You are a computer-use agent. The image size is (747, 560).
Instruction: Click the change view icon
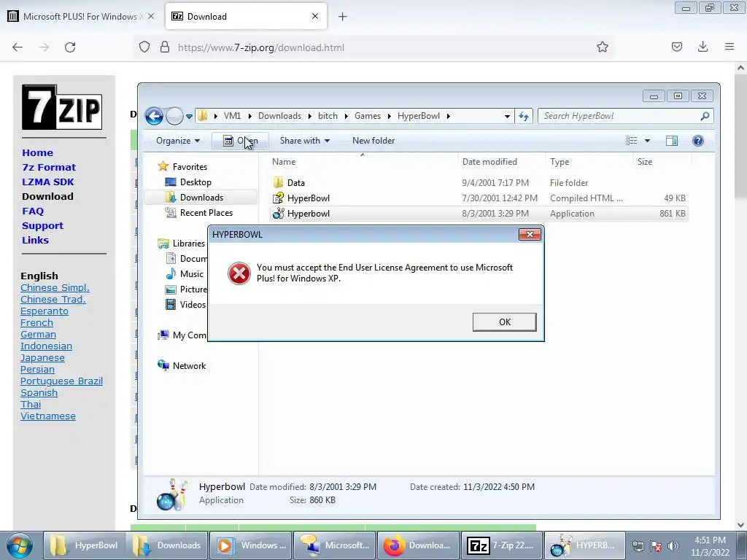pyautogui.click(x=631, y=141)
